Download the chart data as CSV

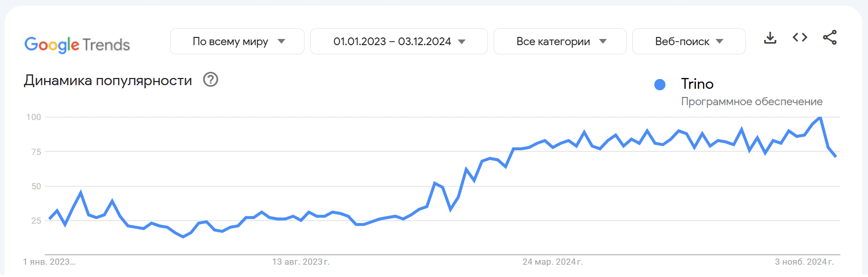(x=770, y=38)
